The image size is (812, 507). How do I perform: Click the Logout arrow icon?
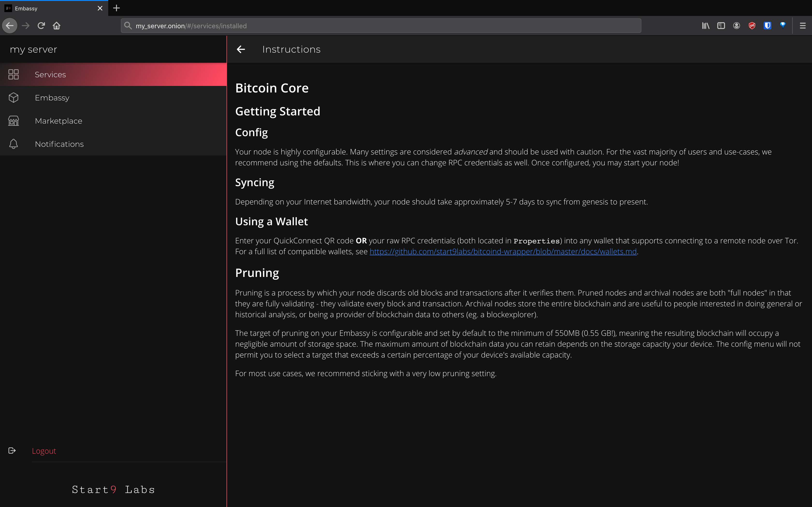coord(12,451)
